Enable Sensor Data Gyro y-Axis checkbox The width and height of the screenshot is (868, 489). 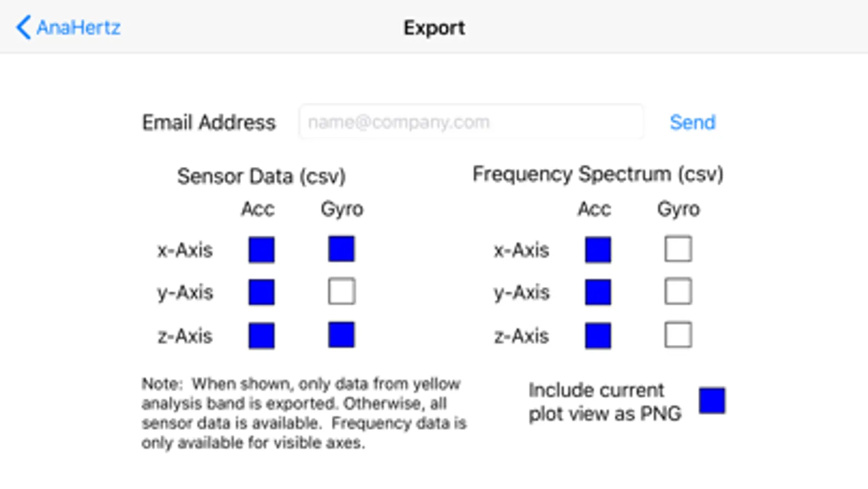(x=341, y=291)
